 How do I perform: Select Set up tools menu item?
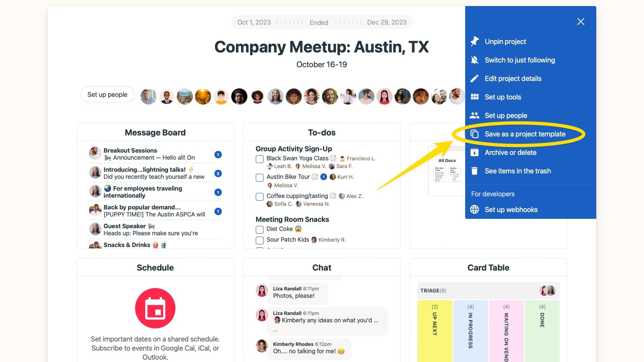coord(503,97)
